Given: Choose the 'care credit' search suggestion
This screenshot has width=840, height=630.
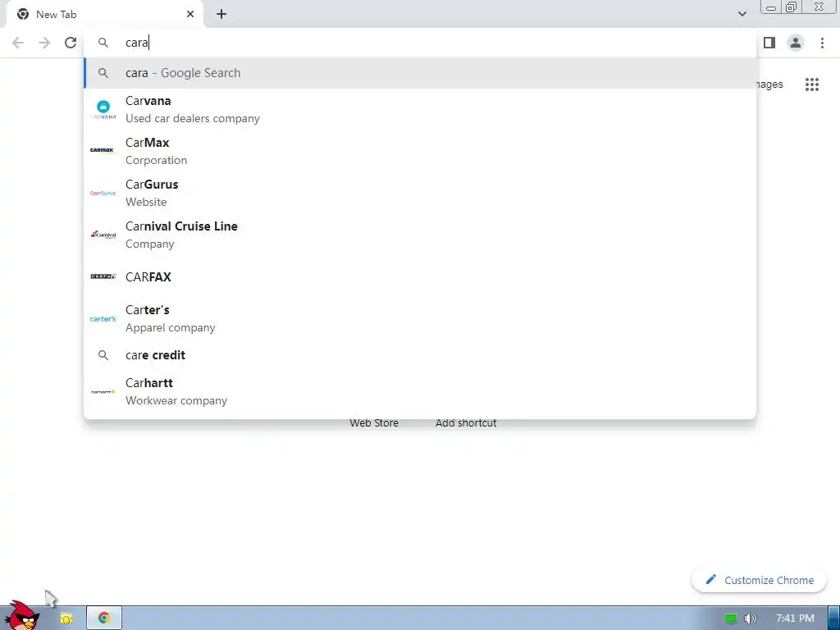Looking at the screenshot, I should (420, 355).
